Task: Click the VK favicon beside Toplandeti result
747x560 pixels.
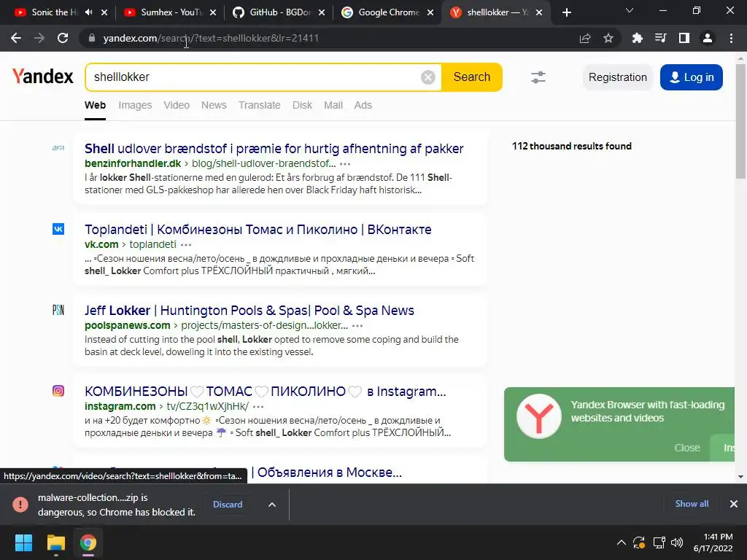Action: coord(58,229)
